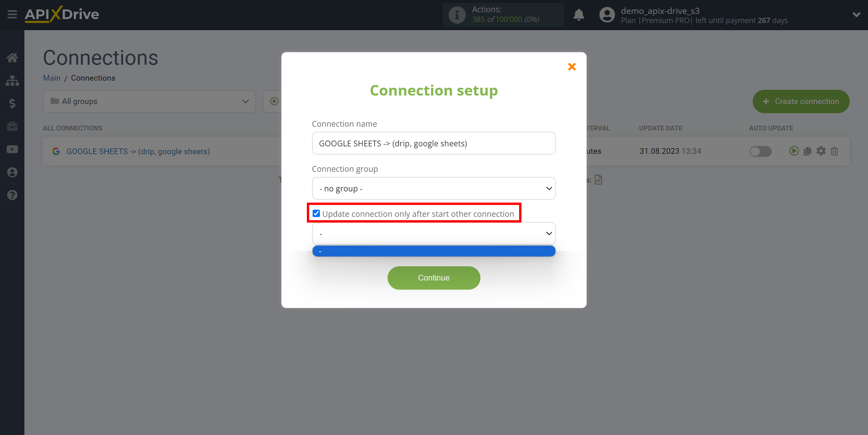868x435 pixels.
Task: Check the connection group dropdown selector
Action: tap(433, 188)
